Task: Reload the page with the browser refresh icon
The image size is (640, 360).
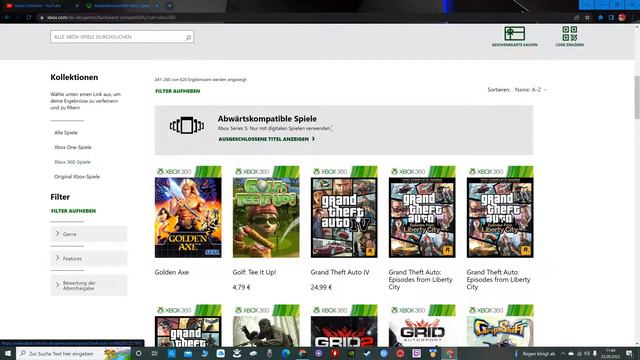Action: (x=29, y=18)
